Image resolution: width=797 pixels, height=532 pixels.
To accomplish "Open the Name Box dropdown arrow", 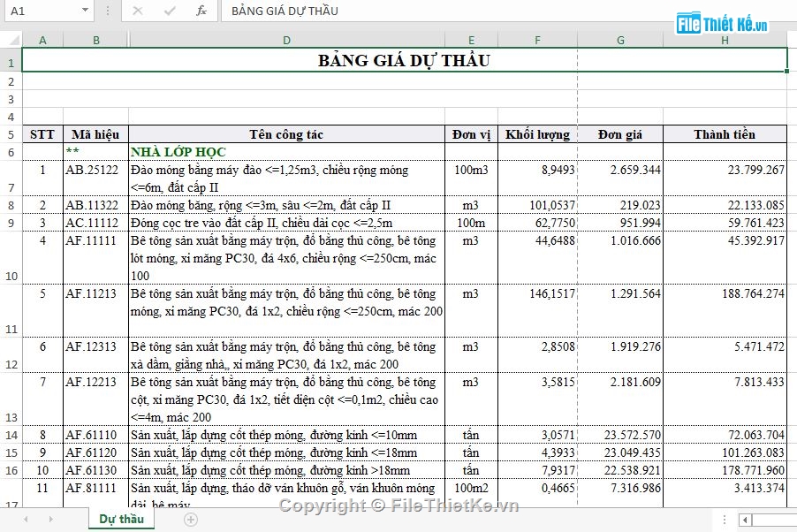I will (x=85, y=11).
